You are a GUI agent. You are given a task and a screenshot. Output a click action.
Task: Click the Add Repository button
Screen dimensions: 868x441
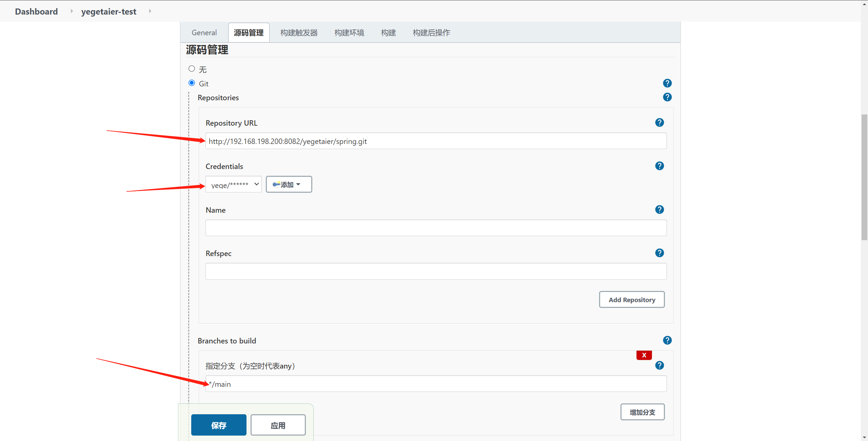[x=631, y=300]
